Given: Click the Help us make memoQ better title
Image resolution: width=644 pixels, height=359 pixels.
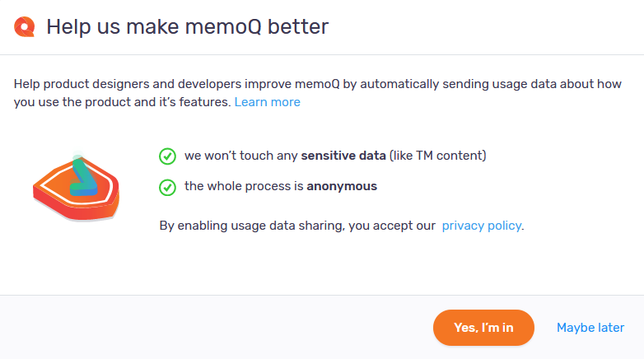Looking at the screenshot, I should (x=187, y=26).
